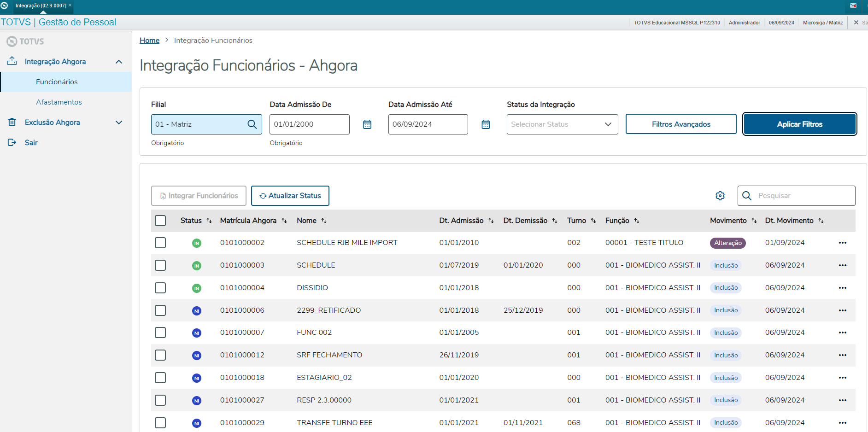This screenshot has height=432, width=868.
Task: Click Sair in the sidebar
Action: click(x=31, y=143)
